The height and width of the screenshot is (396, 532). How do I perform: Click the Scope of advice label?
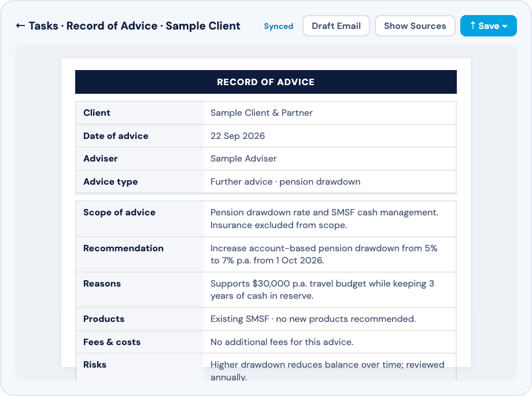click(120, 212)
